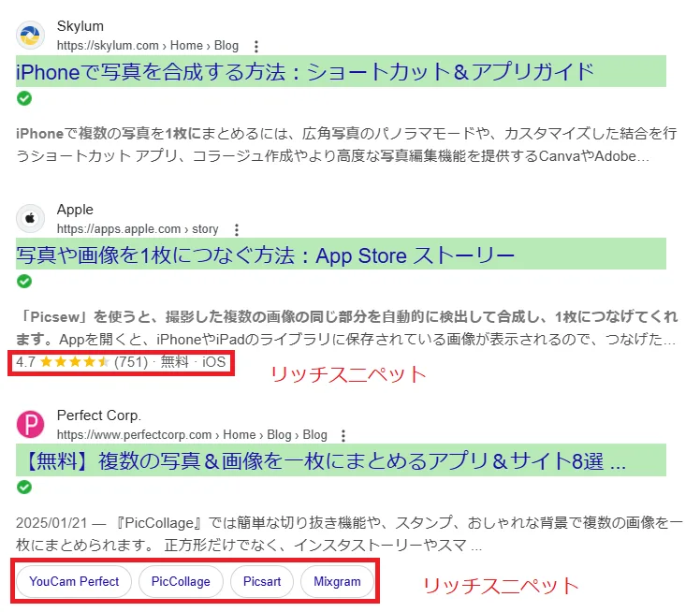Click the Skylum site favicon
The height and width of the screenshot is (612, 700).
click(30, 35)
